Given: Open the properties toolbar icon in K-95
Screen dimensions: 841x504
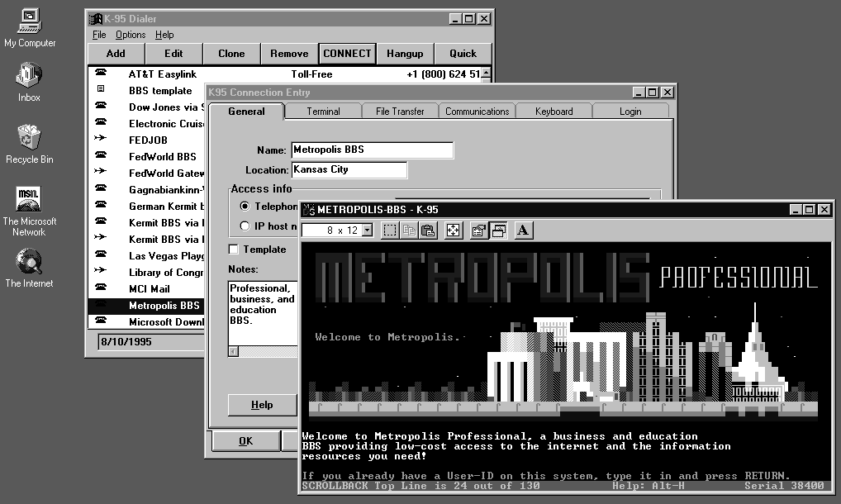Looking at the screenshot, I should 478,231.
